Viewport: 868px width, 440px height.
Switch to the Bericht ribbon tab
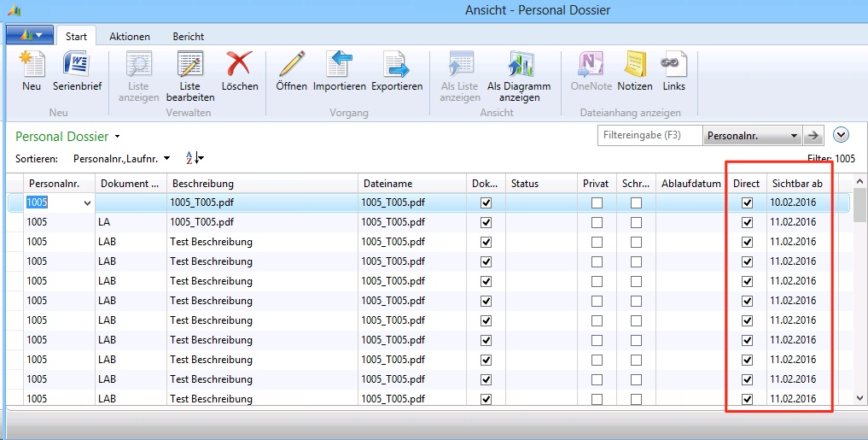tap(188, 37)
